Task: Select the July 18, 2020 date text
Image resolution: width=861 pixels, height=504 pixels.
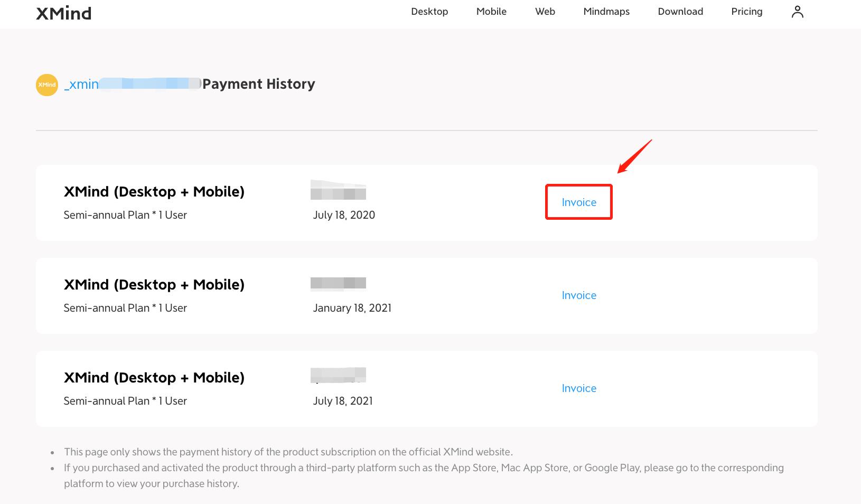Action: 344,215
